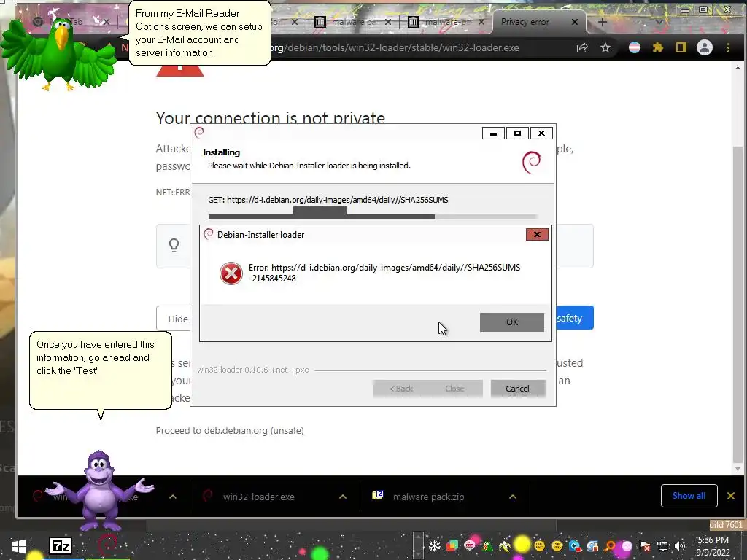Click the pink speech-bubble tray icon

coord(470,545)
